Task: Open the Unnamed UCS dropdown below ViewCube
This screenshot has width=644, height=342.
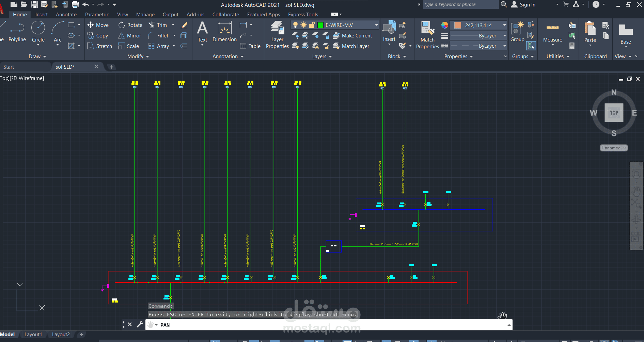Action: pos(614,148)
